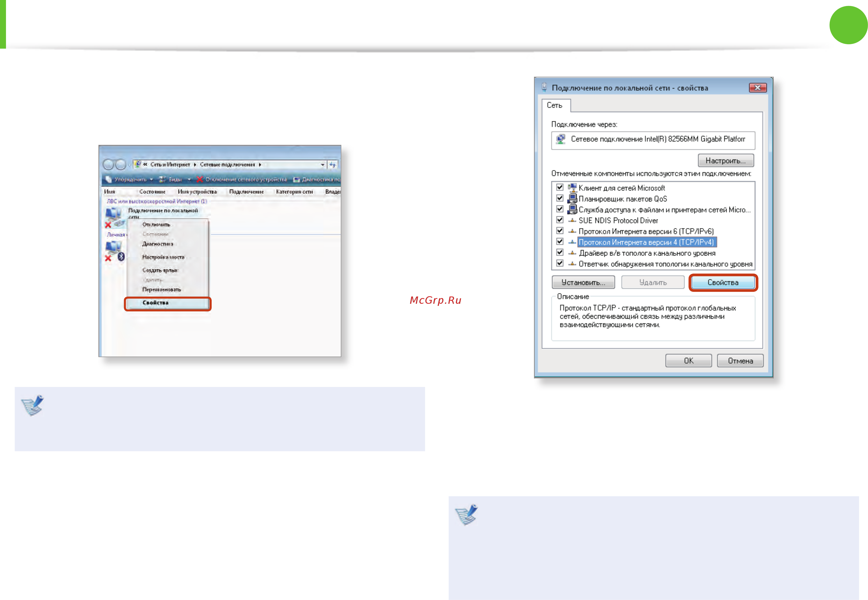Click the refresh icon beside the address bar
Image resolution: width=868 pixels, height=600 pixels.
333,165
